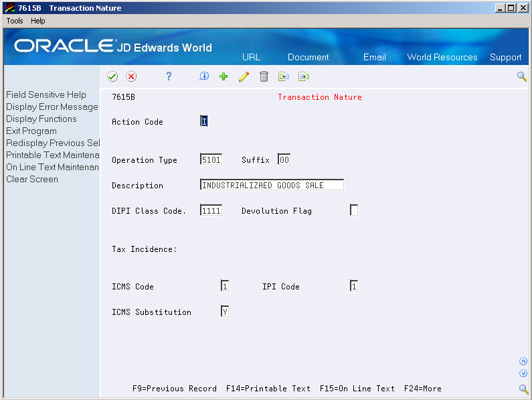Image resolution: width=532 pixels, height=400 pixels.
Task: Open help with the question mark icon
Action: coord(169,76)
